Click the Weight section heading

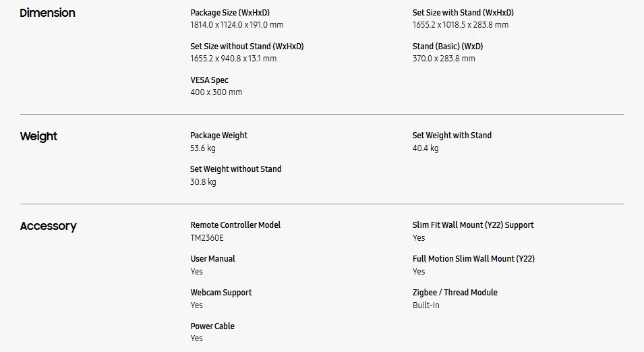(38, 136)
